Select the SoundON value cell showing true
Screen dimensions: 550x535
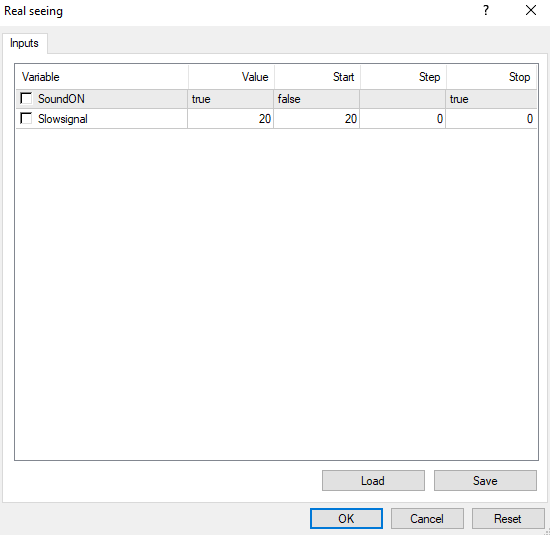(x=230, y=99)
